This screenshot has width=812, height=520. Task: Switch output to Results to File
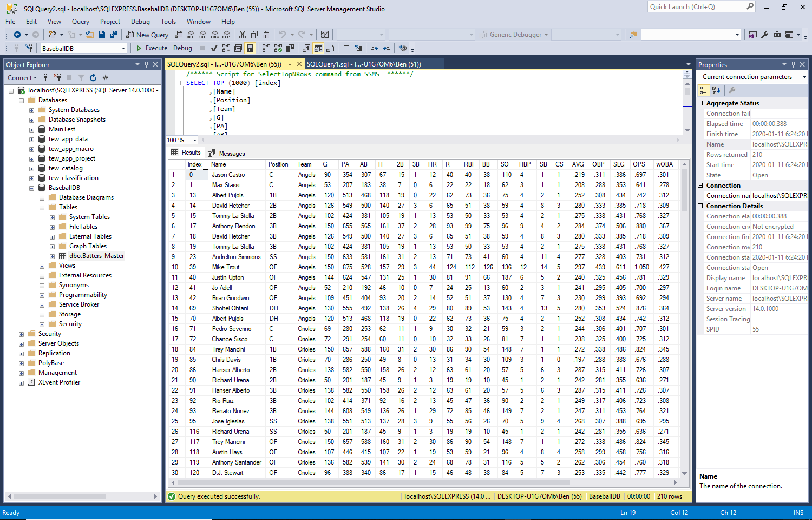330,48
